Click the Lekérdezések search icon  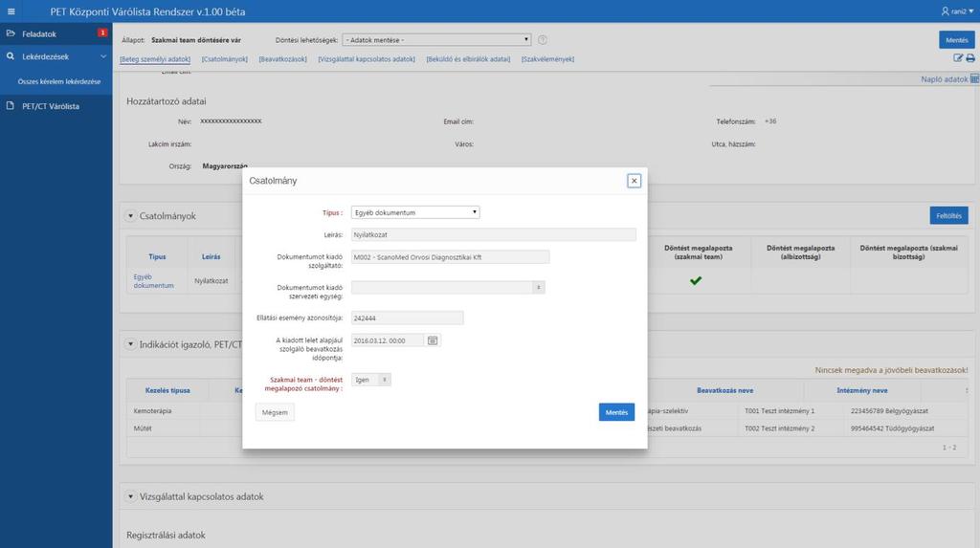pos(10,56)
